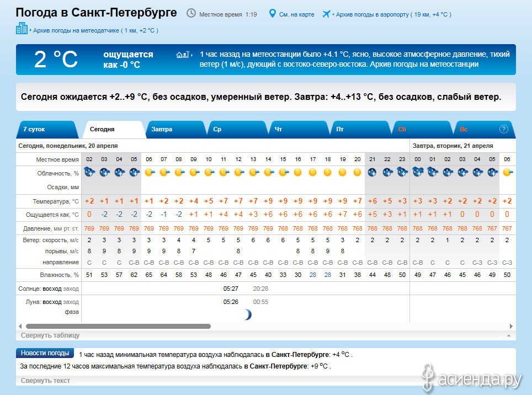This screenshot has width=532, height=395.
Task: Click the airplane icon for airport archive
Action: click(326, 13)
